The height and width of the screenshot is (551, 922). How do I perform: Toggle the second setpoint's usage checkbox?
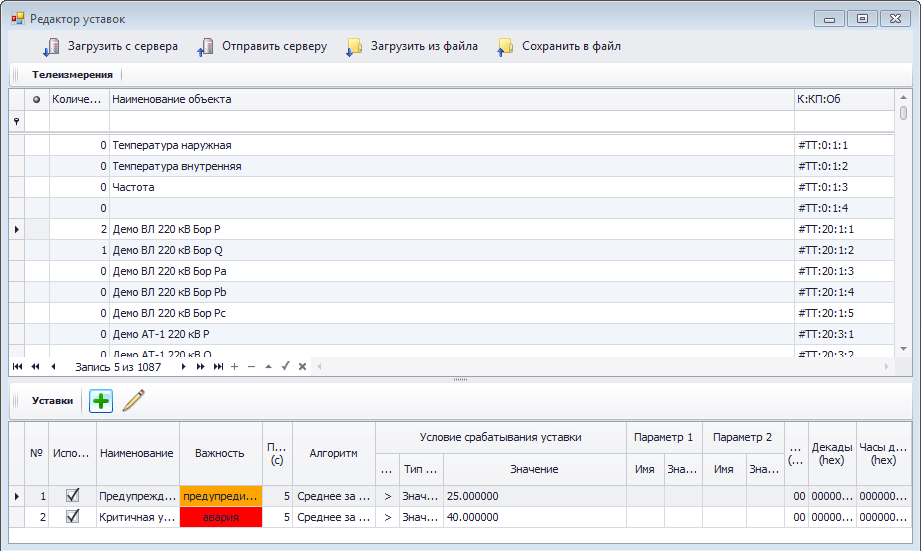[x=72, y=517]
